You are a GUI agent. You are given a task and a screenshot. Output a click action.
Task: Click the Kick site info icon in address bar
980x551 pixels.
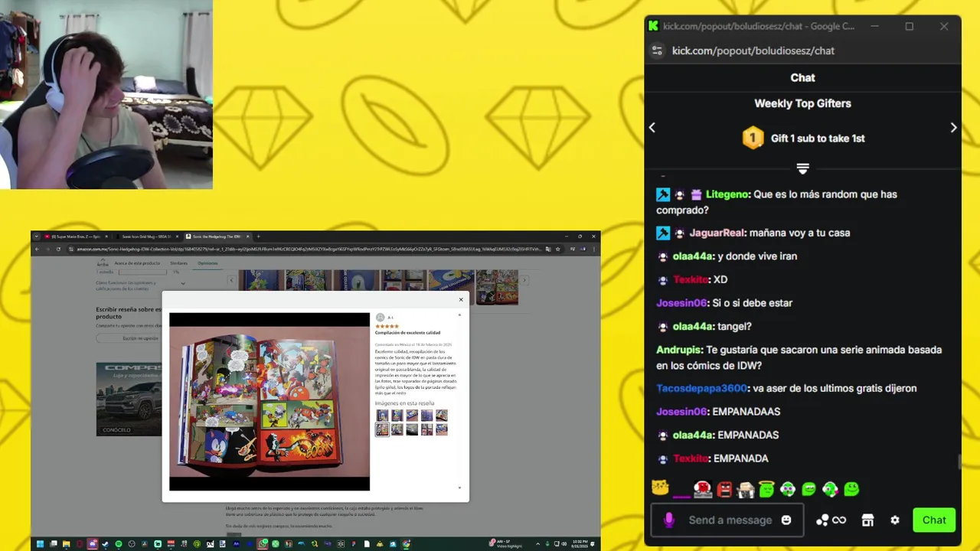tap(657, 51)
